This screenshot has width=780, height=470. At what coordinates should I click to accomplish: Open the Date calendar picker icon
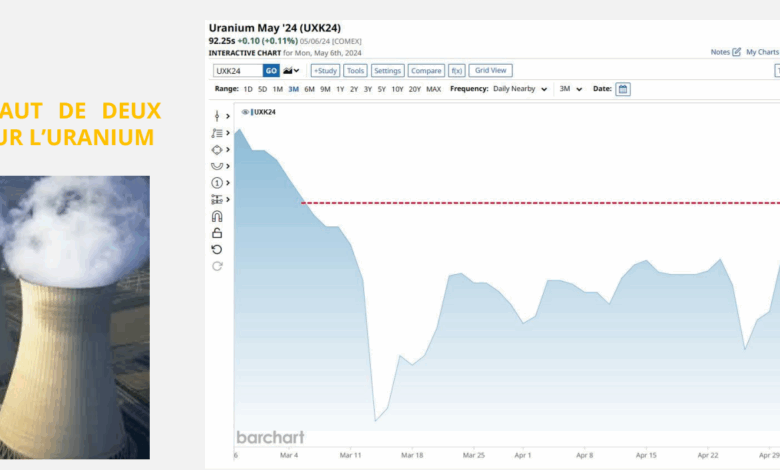[x=623, y=89]
